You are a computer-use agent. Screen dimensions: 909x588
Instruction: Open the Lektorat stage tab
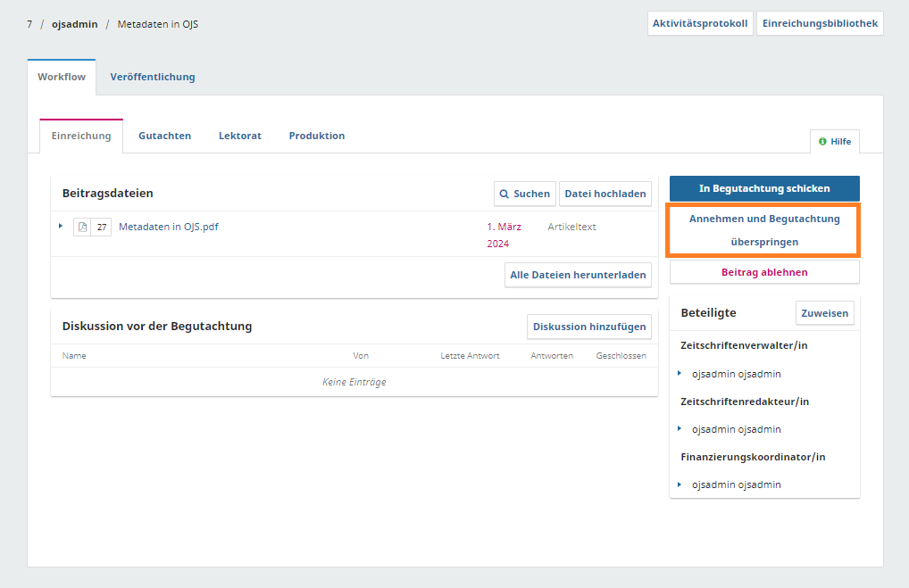pos(239,136)
